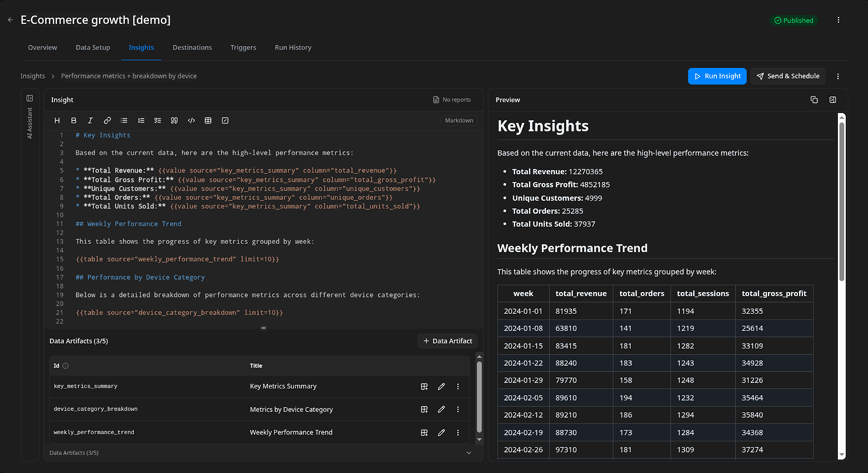Screen dimensions: 868x473
Task: Toggle the AI Assistant sidebar
Action: pyautogui.click(x=29, y=97)
